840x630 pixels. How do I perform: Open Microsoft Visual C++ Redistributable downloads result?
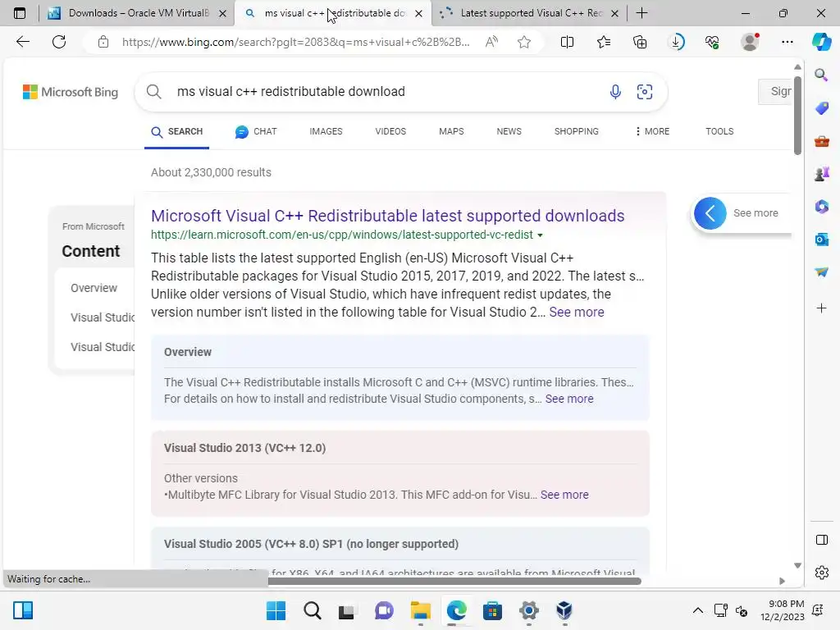tap(388, 216)
